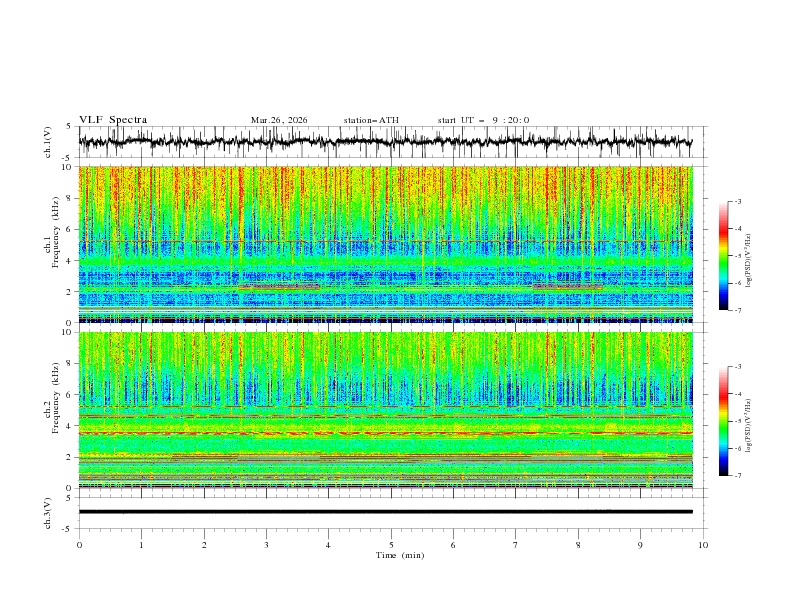The image size is (792, 612).
Task: Click the "VLF Spectra" title text
Action: tap(113, 120)
